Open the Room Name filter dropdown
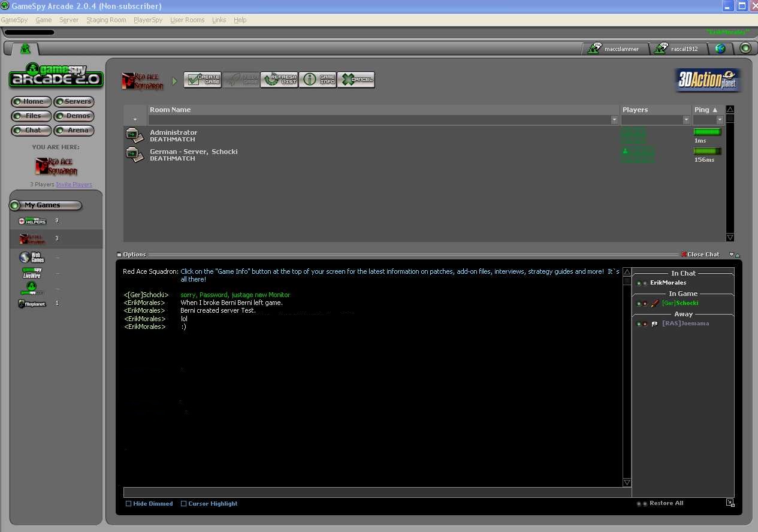The height and width of the screenshot is (532, 758). pyautogui.click(x=614, y=120)
